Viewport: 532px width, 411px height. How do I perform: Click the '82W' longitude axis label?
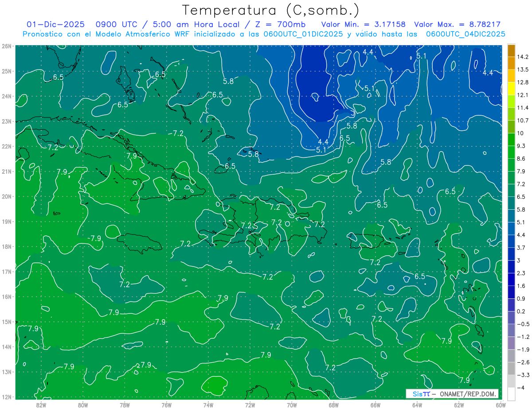41,405
